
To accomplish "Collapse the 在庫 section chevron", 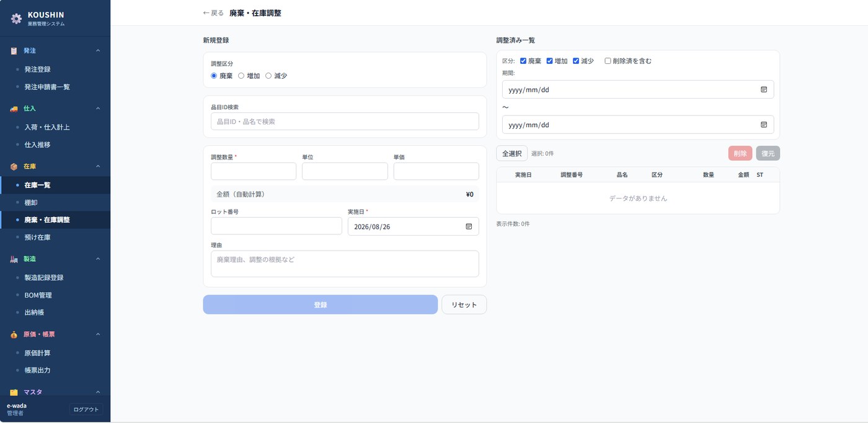I will point(98,166).
